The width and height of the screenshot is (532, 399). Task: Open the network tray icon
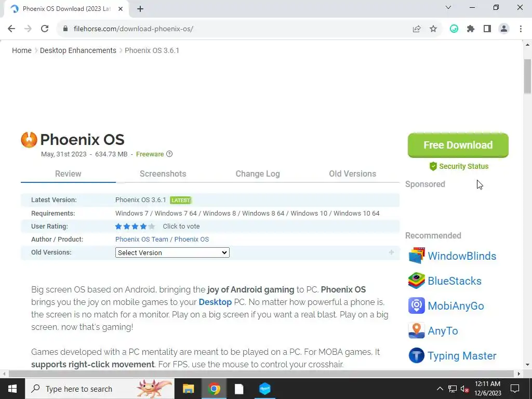[453, 389]
